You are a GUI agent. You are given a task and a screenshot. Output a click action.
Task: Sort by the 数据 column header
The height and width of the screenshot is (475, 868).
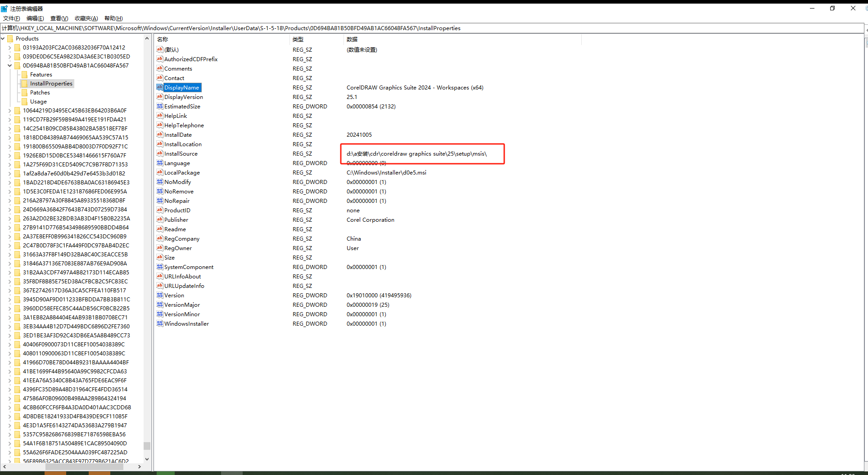[462, 40]
